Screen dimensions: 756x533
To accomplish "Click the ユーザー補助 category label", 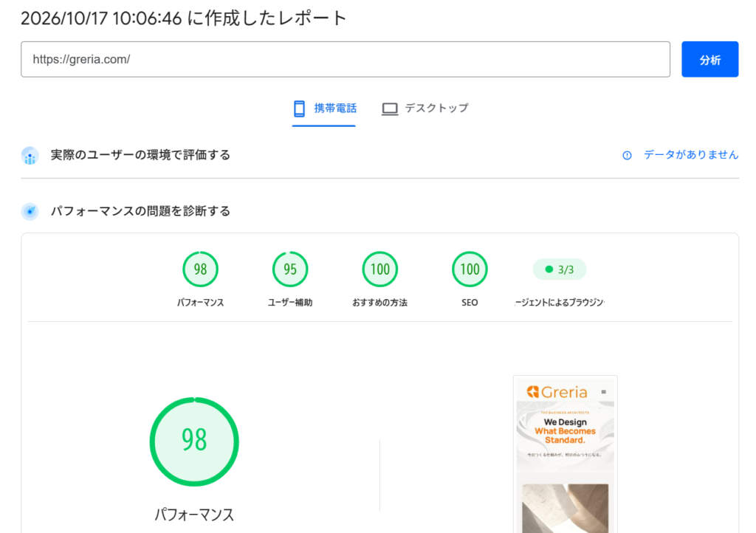I will pyautogui.click(x=290, y=303).
